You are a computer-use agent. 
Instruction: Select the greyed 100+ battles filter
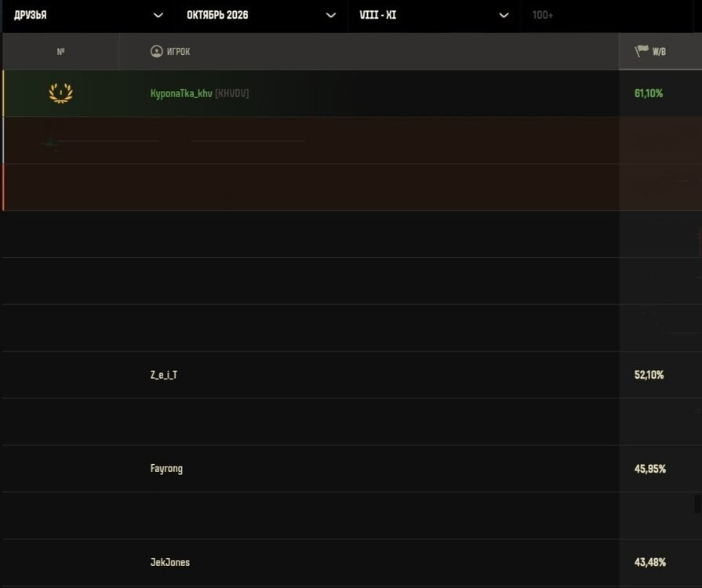pyautogui.click(x=542, y=15)
